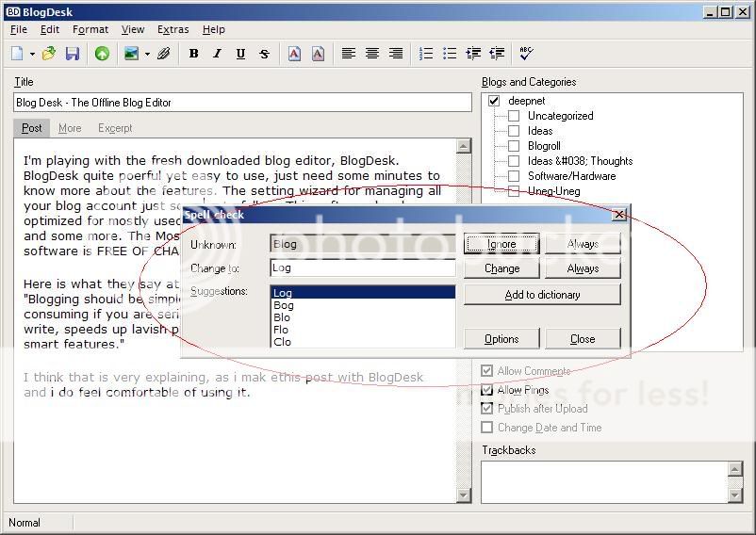The height and width of the screenshot is (535, 756).
Task: Click the attachment paperclip icon
Action: 163,55
